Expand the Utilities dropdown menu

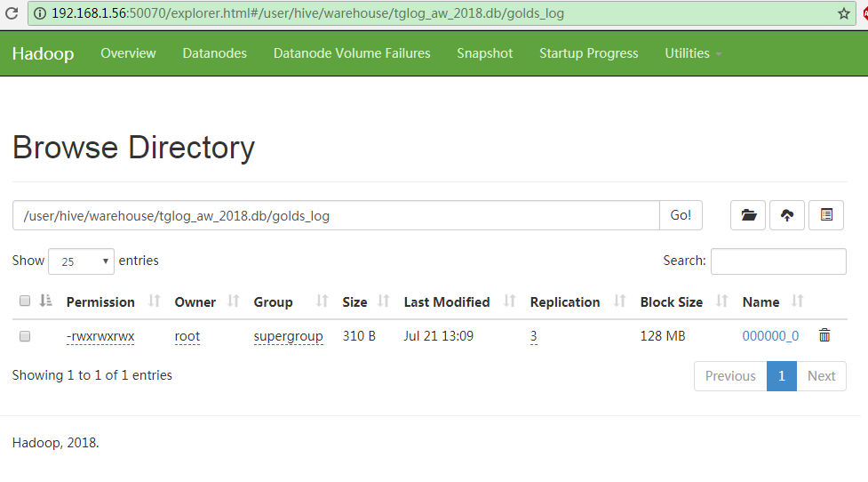[693, 53]
